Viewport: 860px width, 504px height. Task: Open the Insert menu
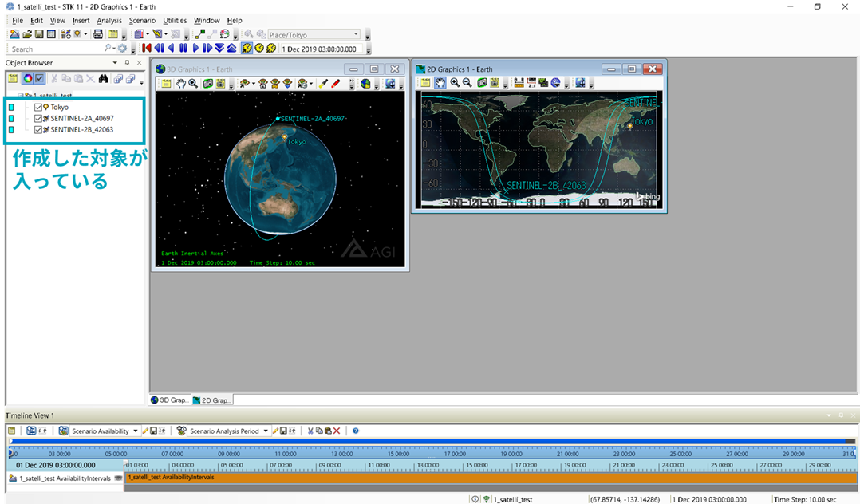pyautogui.click(x=81, y=20)
